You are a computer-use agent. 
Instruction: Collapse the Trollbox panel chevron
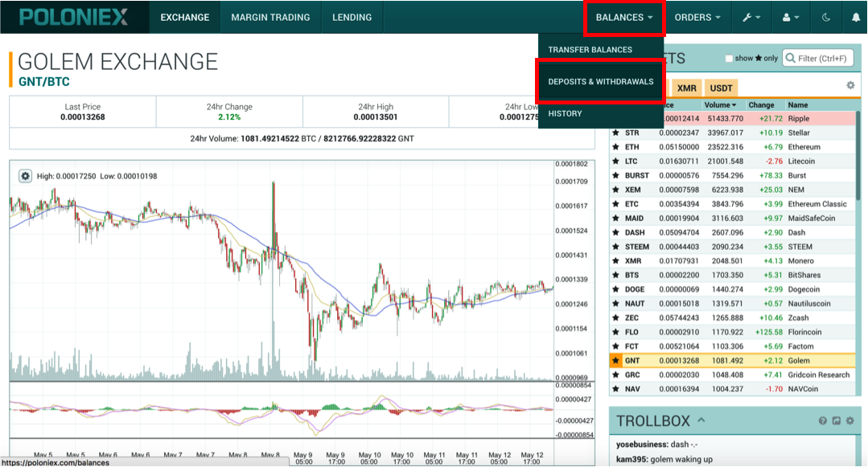click(701, 420)
